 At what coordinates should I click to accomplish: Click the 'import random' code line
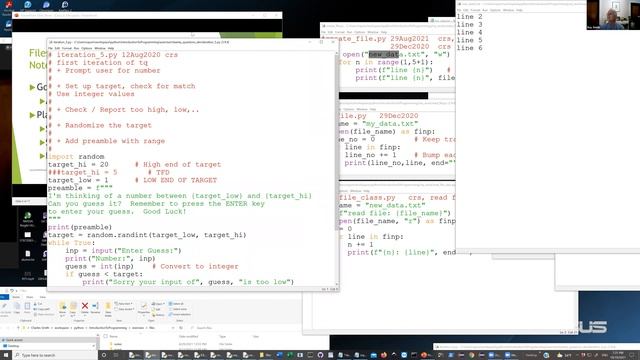76,157
